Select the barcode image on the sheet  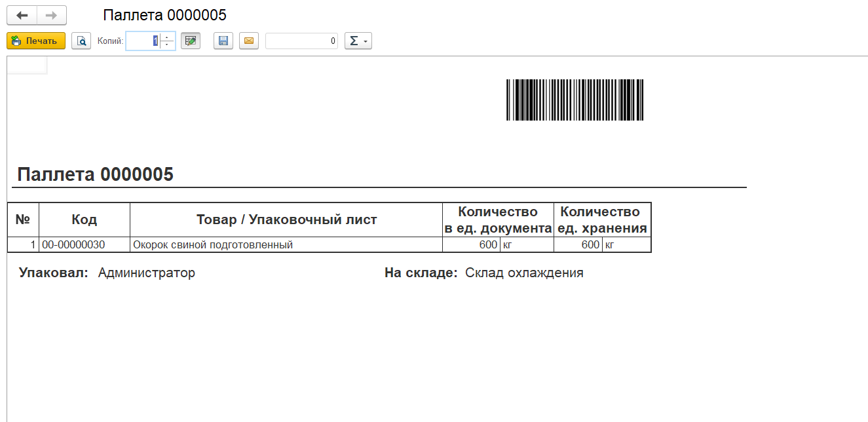click(x=575, y=100)
